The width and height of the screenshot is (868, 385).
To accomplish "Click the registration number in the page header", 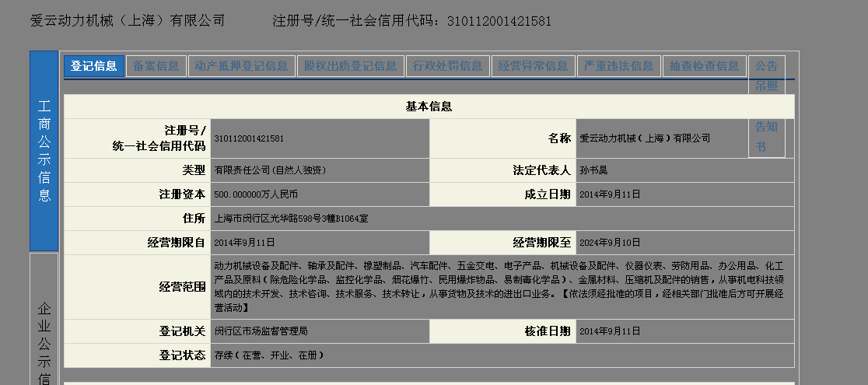I will tap(499, 21).
